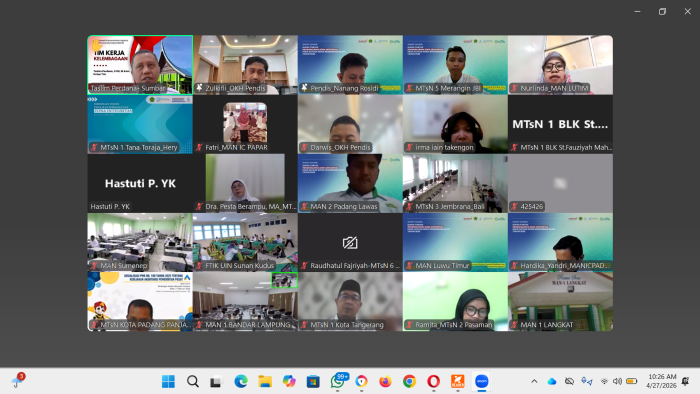700x394 pixels.
Task: Open the round shield icon beside WhatsApp
Action: click(362, 382)
